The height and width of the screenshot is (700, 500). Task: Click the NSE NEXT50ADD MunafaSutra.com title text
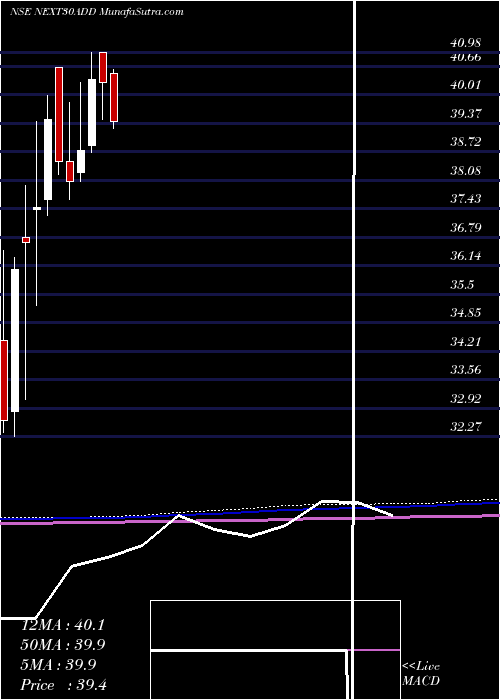tap(96, 12)
